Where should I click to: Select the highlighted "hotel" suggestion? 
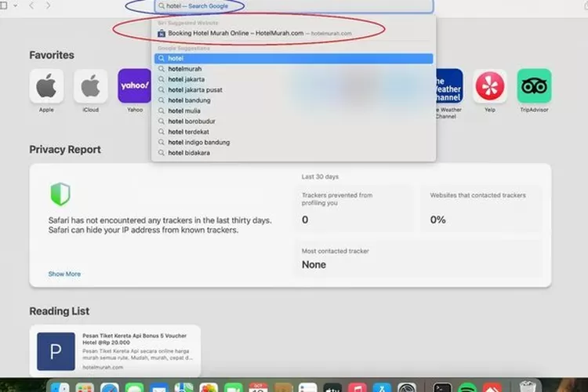(x=293, y=58)
